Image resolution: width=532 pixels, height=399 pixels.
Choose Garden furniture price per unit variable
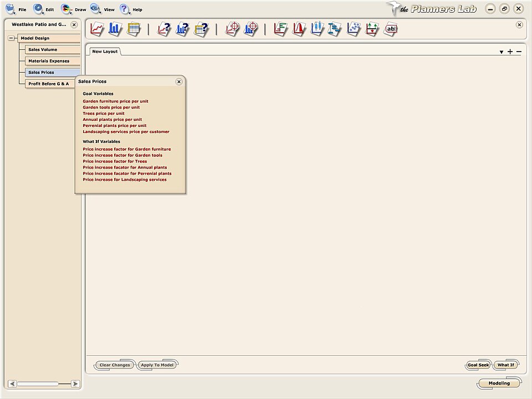pyautogui.click(x=115, y=101)
